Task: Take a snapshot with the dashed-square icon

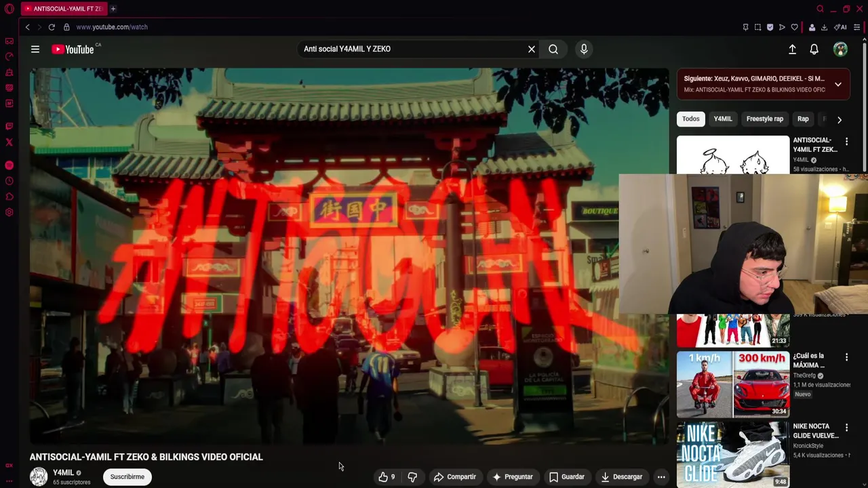Action: pos(757,27)
